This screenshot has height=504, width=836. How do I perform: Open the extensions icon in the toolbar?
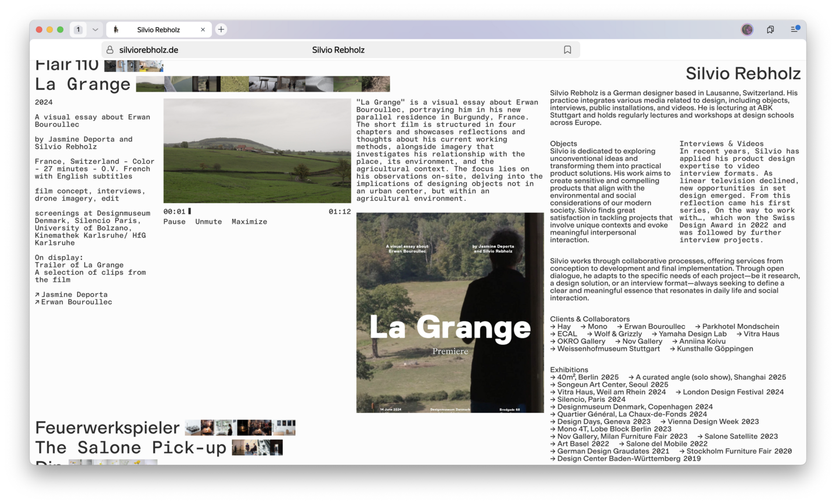point(770,30)
